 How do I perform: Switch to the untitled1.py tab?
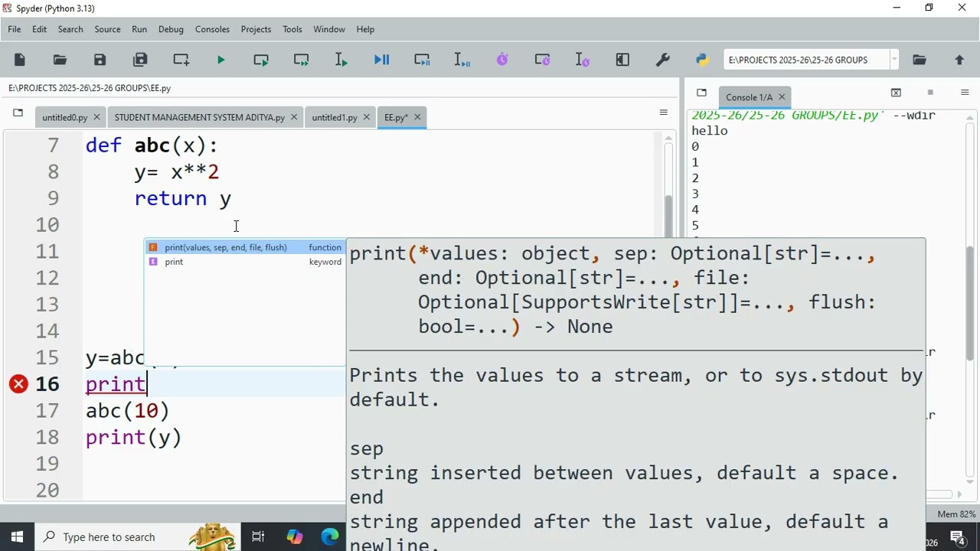click(335, 117)
